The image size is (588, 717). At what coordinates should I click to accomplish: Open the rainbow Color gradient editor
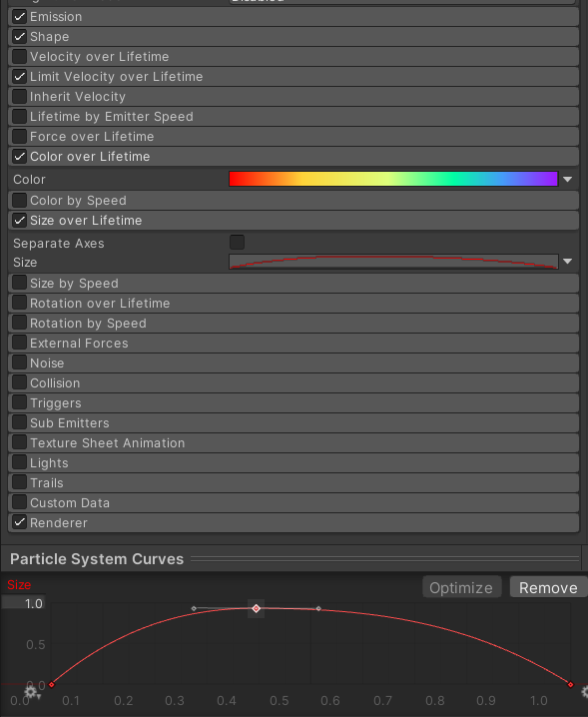pyautogui.click(x=393, y=179)
